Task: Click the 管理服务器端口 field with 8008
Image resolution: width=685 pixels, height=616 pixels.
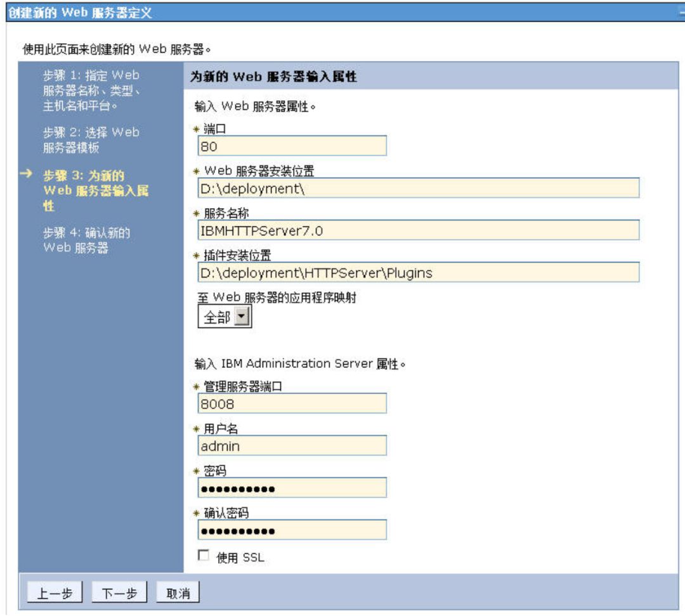Action: pyautogui.click(x=292, y=403)
